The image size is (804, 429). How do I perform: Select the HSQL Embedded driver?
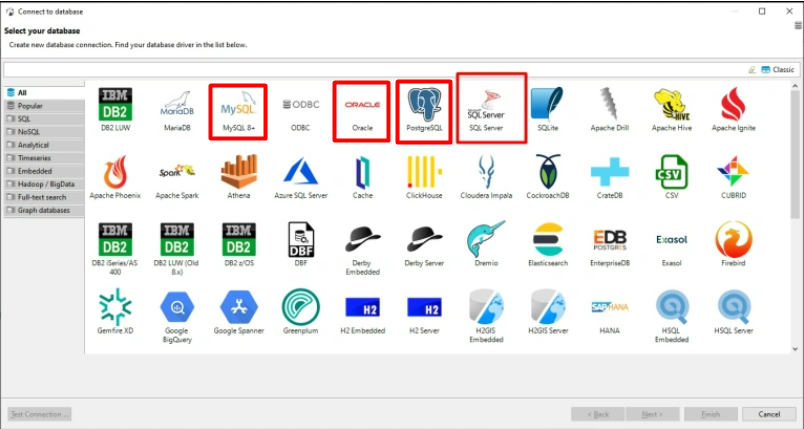click(x=671, y=317)
